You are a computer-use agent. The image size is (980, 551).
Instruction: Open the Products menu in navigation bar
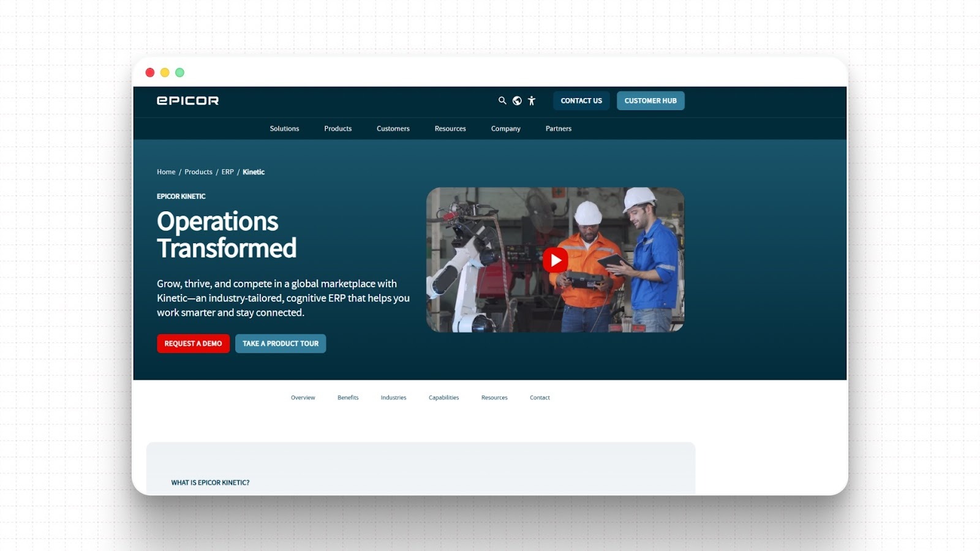pos(338,129)
